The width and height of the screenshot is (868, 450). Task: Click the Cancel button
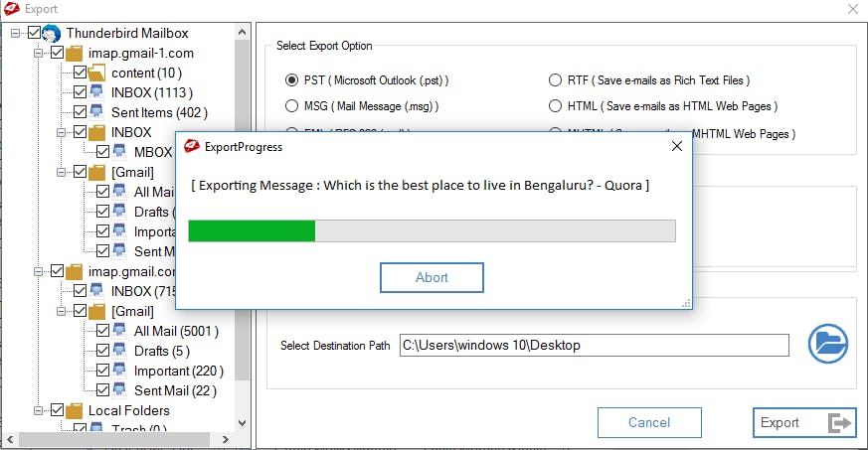point(649,423)
